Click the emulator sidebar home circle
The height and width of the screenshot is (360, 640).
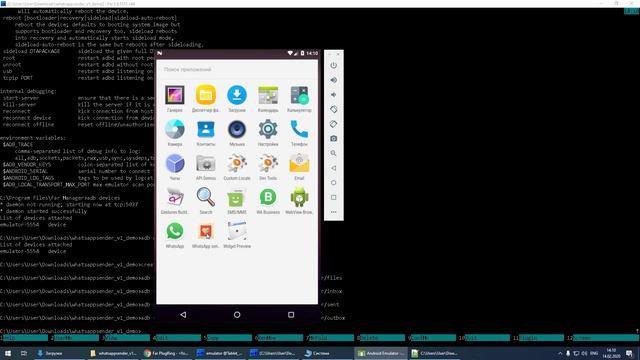333,183
